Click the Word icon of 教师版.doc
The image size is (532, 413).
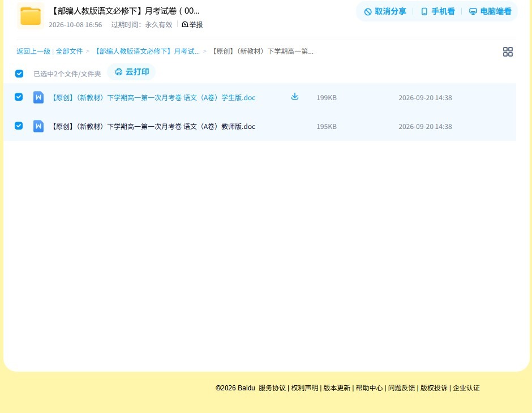click(x=38, y=126)
